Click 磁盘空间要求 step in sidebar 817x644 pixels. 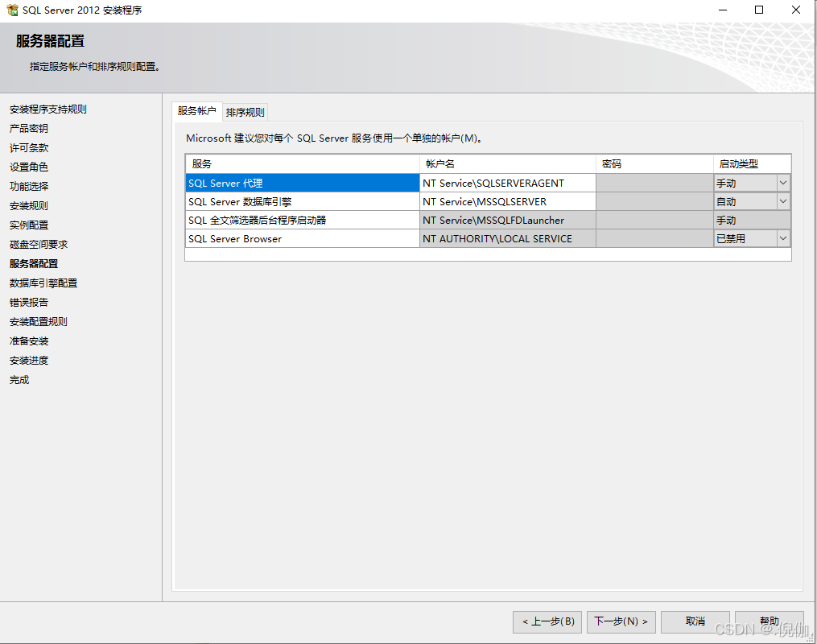tap(39, 245)
